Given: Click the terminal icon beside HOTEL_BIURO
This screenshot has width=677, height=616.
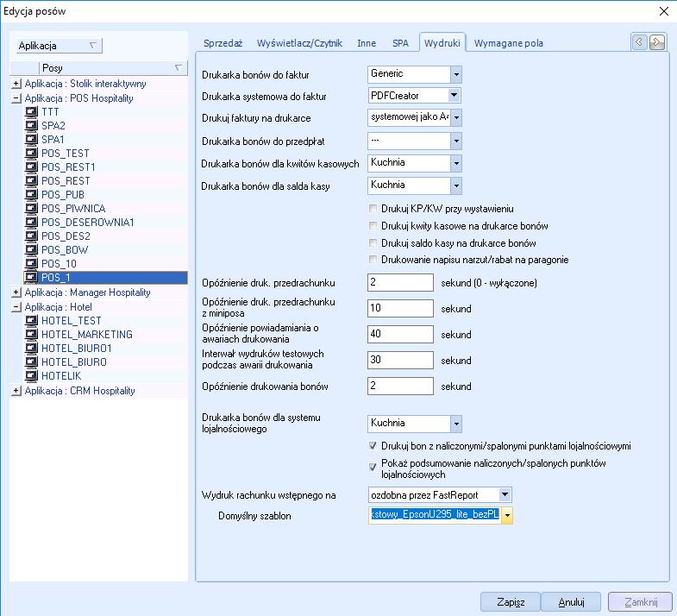Looking at the screenshot, I should click(x=31, y=363).
